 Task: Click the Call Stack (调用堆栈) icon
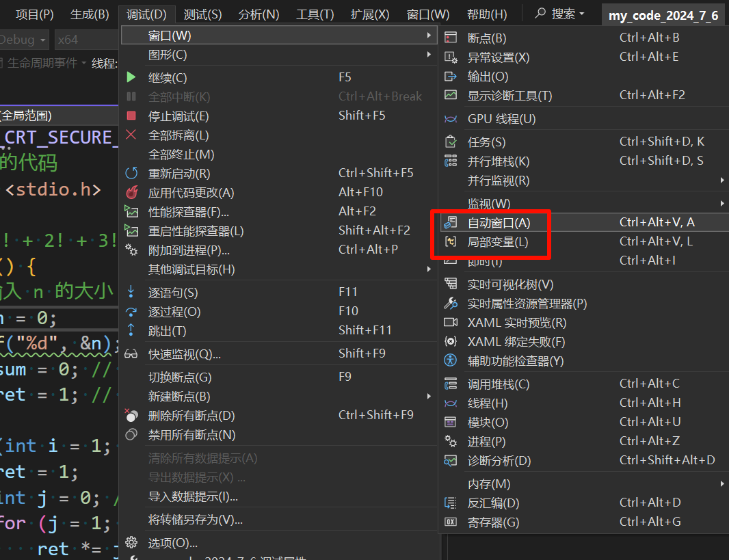(x=451, y=384)
